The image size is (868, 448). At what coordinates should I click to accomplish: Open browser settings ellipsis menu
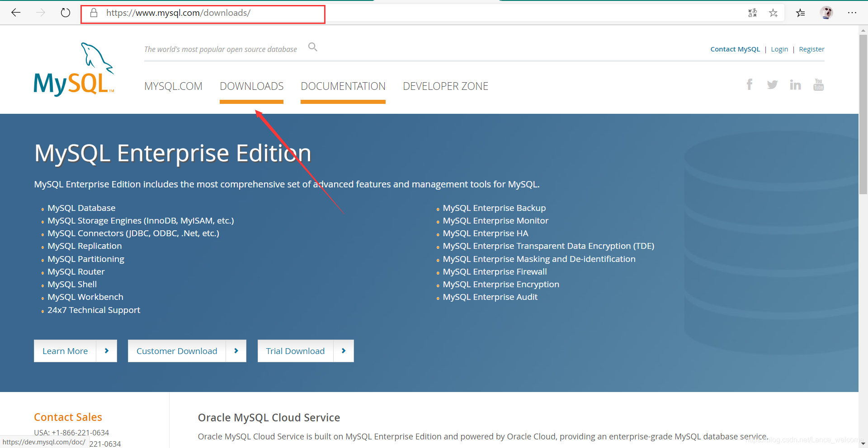click(x=852, y=13)
